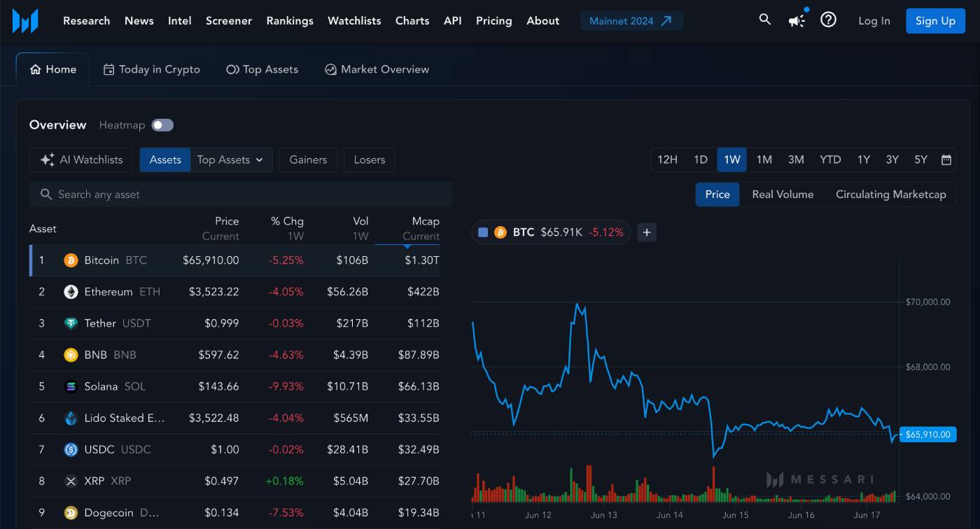Open the About menu
This screenshot has height=529, width=980.
pos(542,21)
